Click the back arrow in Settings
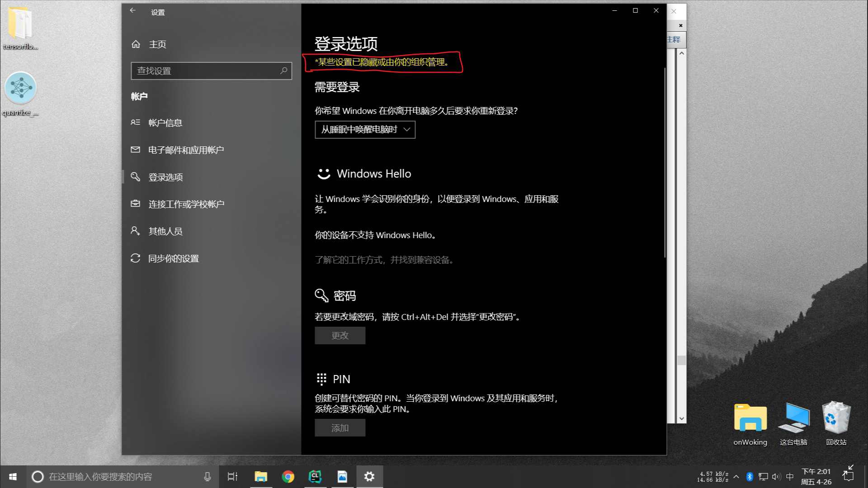868x488 pixels. [132, 10]
